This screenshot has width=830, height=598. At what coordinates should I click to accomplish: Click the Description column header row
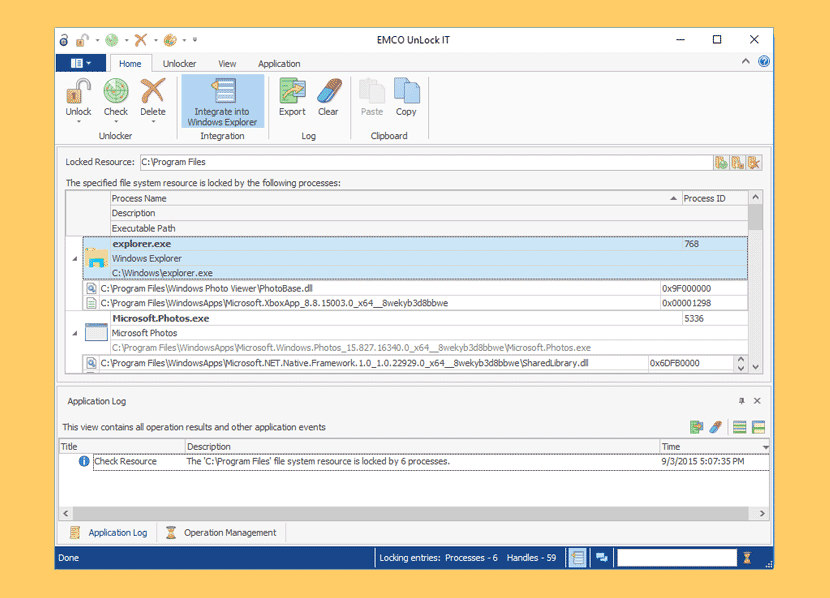429,213
